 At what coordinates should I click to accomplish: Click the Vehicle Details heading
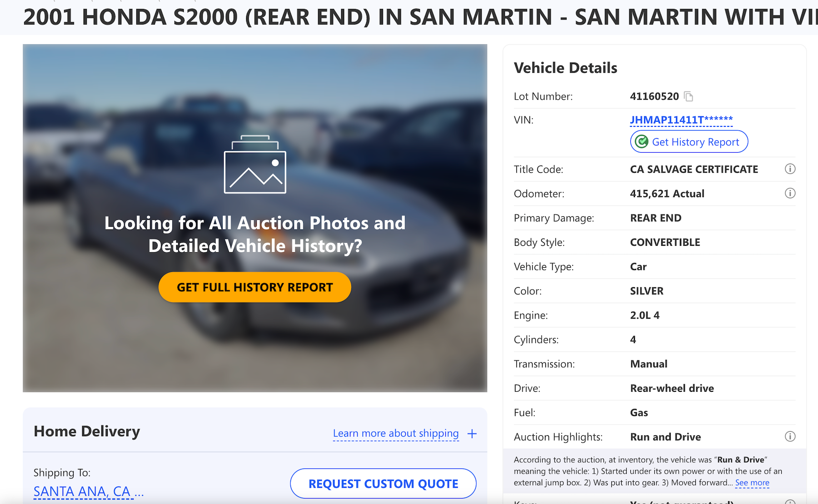pyautogui.click(x=565, y=68)
